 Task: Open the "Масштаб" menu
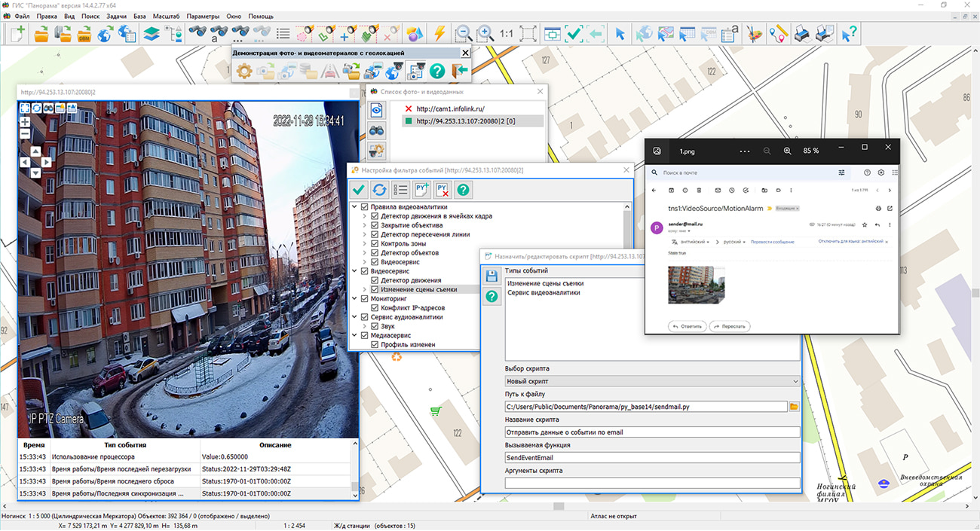(166, 16)
